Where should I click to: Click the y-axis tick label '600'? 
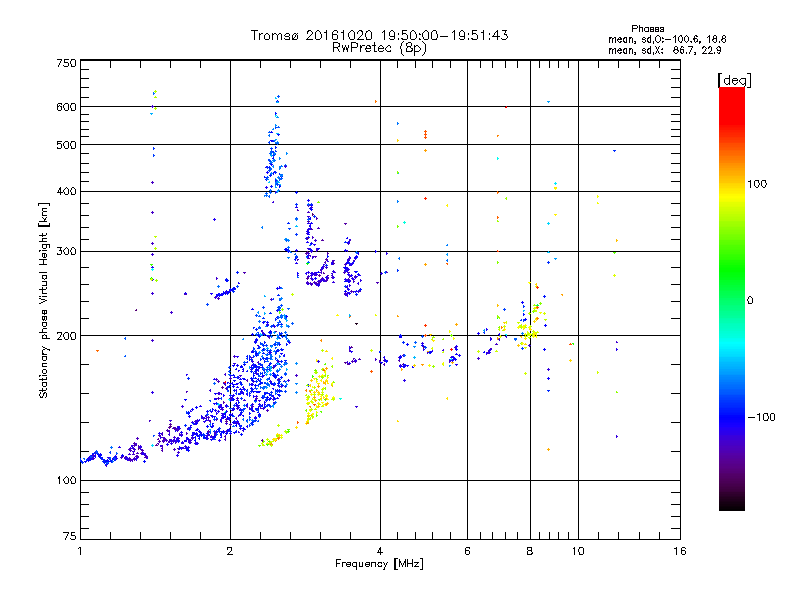click(x=66, y=107)
